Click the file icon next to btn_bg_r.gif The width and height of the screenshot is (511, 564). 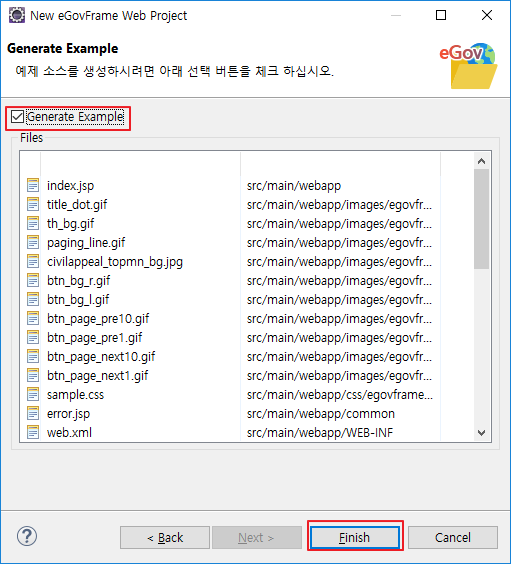(x=33, y=280)
